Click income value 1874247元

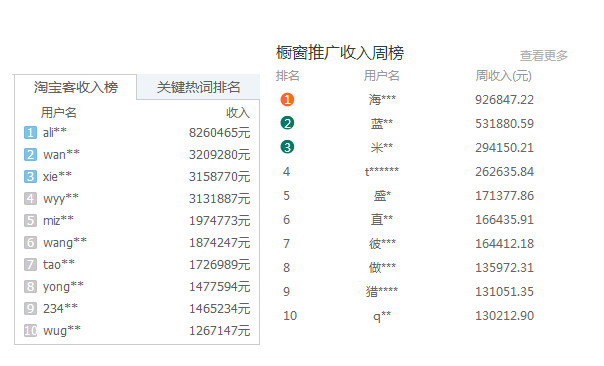point(220,242)
